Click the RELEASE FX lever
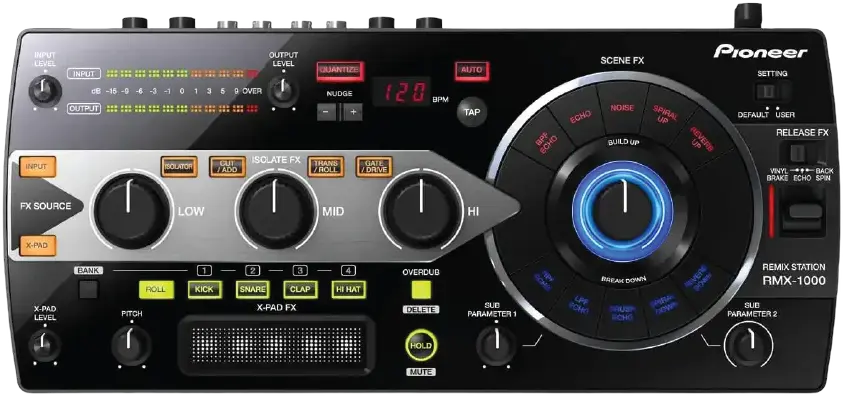This screenshot has width=843, height=396. pos(802,213)
